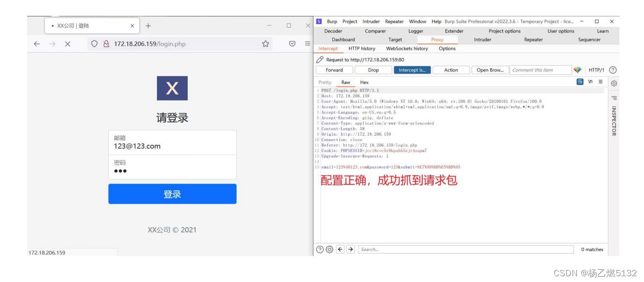The width and height of the screenshot is (644, 282).
Task: Click the Firefox forward arrow
Action: point(52,44)
